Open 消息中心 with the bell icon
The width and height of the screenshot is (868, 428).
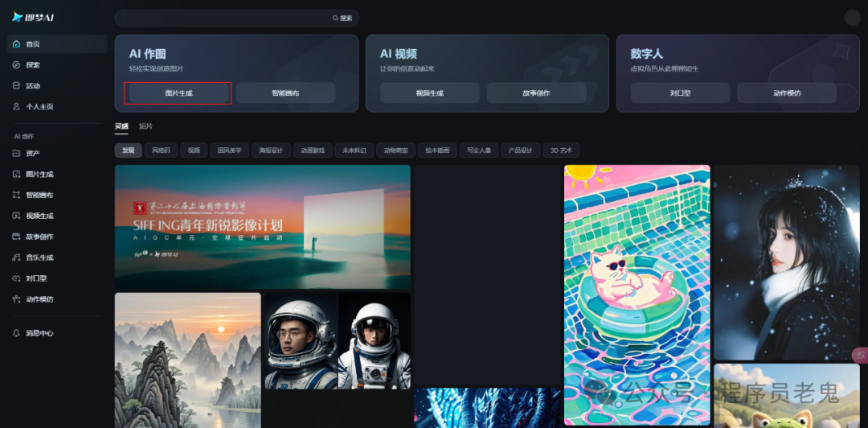(17, 333)
